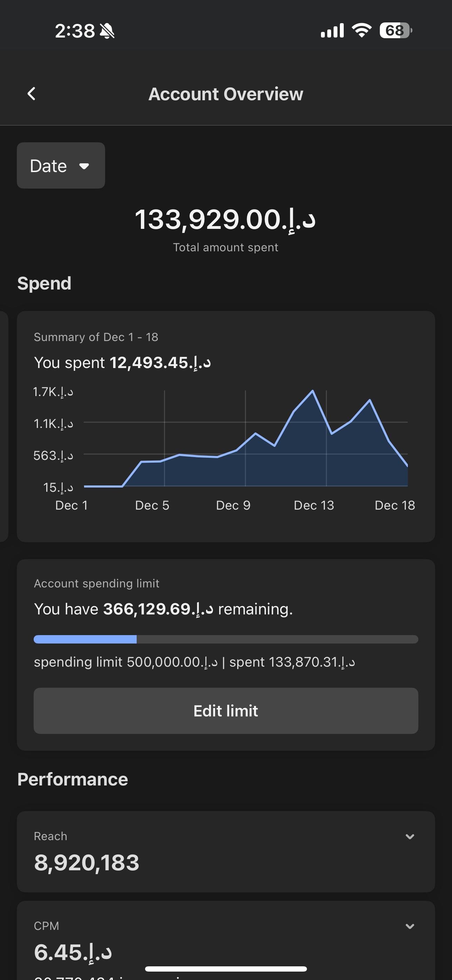Select the Dec 13 chart label
The height and width of the screenshot is (980, 452).
314,505
